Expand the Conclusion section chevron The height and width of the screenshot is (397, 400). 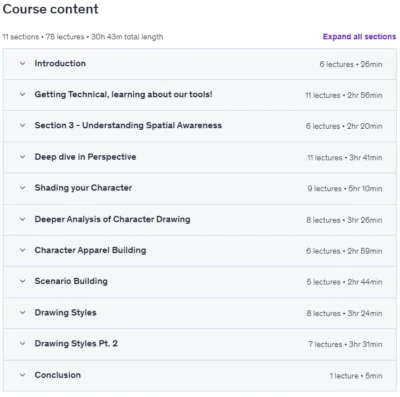point(22,375)
